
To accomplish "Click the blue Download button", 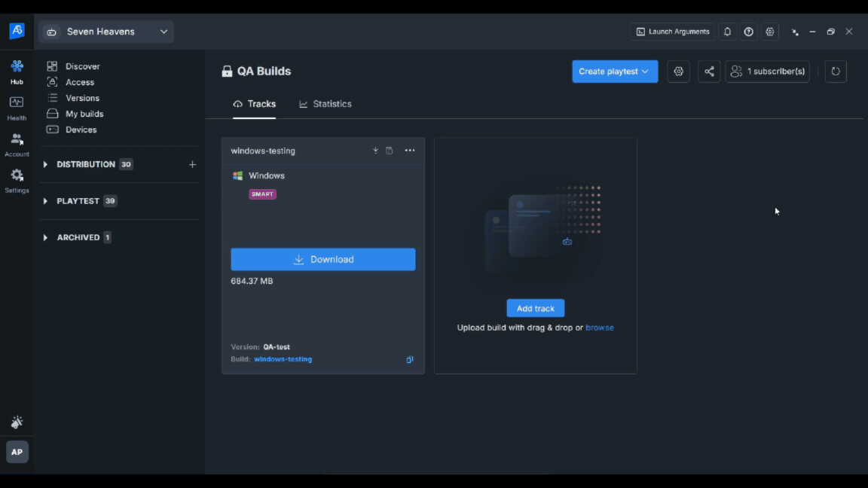I will pyautogui.click(x=322, y=259).
